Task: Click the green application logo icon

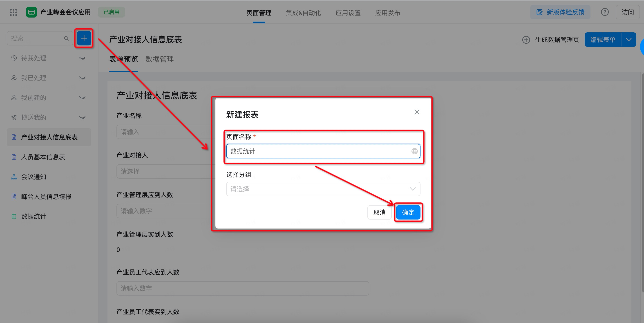Action: click(31, 12)
